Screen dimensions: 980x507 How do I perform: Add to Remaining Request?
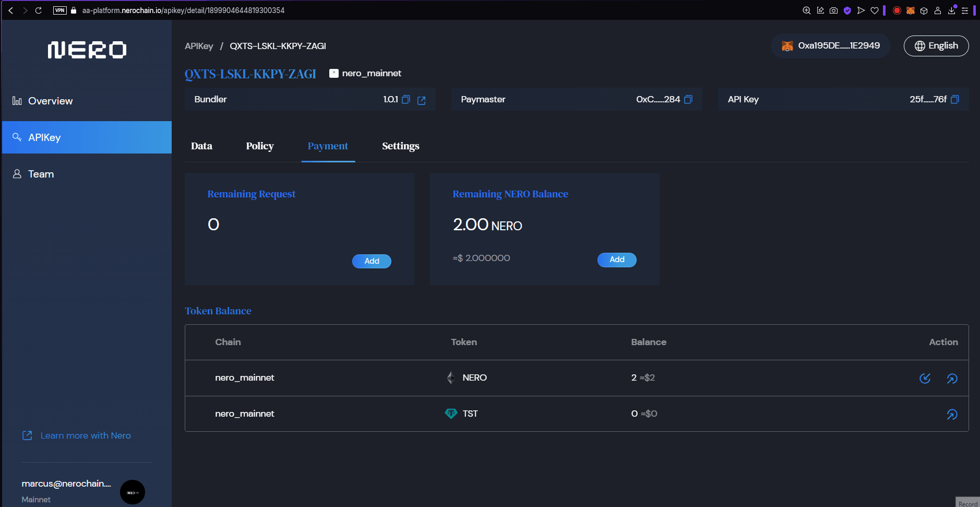(x=372, y=261)
